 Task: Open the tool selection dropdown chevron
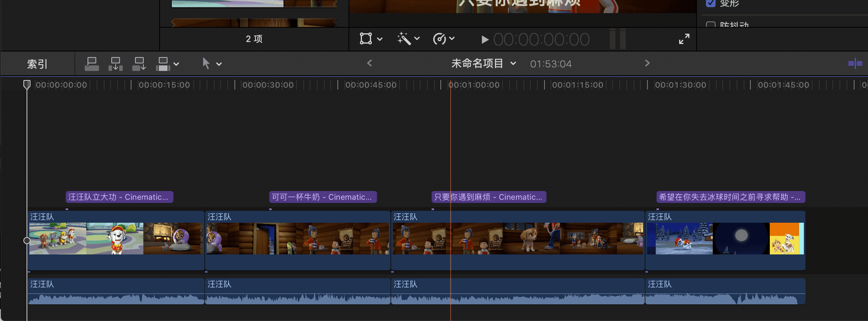click(219, 64)
